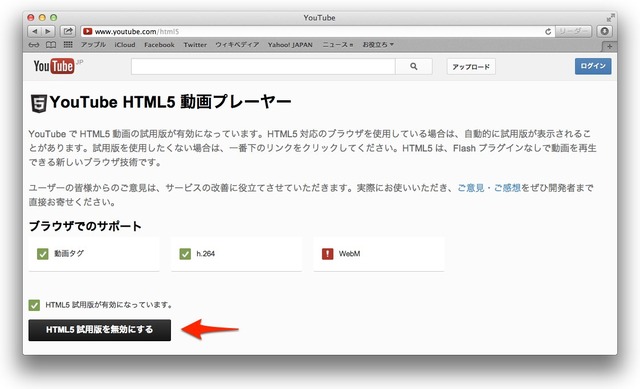Click the green check next to h.264
The height and width of the screenshot is (389, 640).
click(185, 254)
